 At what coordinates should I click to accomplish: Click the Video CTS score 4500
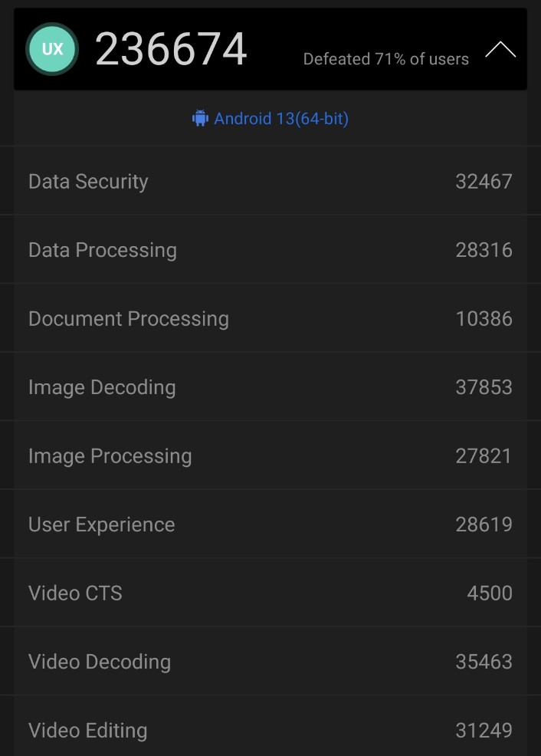490,593
